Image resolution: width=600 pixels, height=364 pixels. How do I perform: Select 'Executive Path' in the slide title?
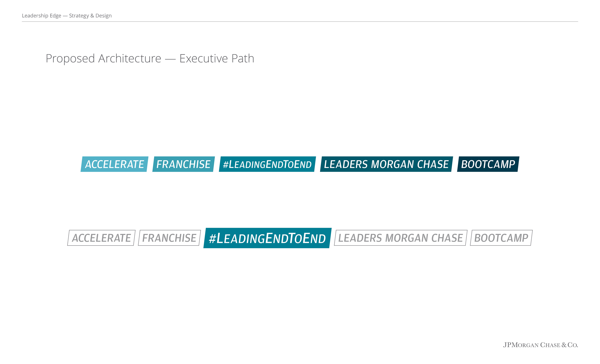[217, 59]
